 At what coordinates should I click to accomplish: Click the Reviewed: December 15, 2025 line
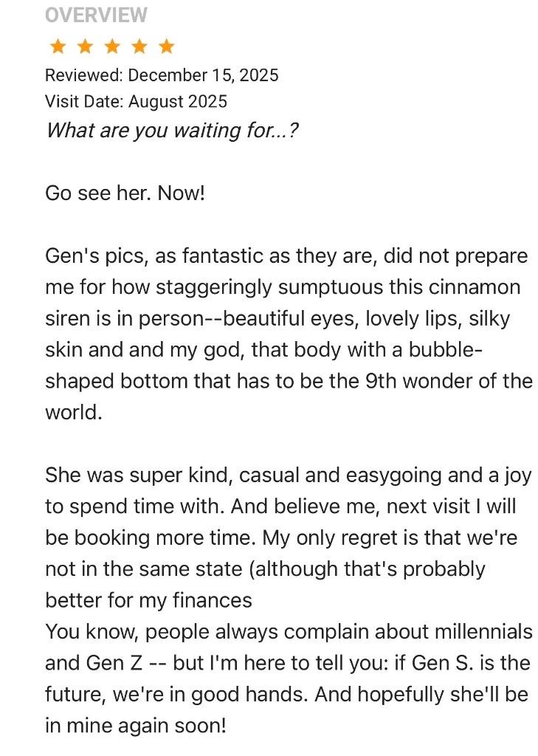coord(162,75)
